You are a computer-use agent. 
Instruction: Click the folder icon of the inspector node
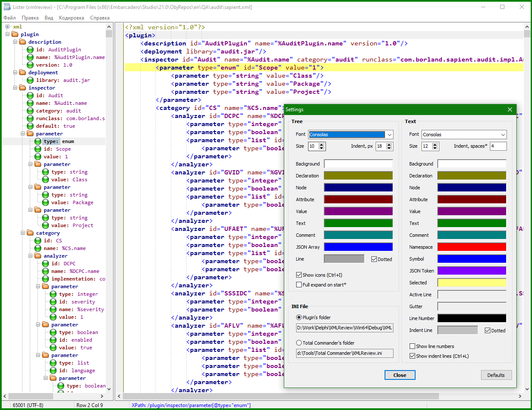[23, 88]
